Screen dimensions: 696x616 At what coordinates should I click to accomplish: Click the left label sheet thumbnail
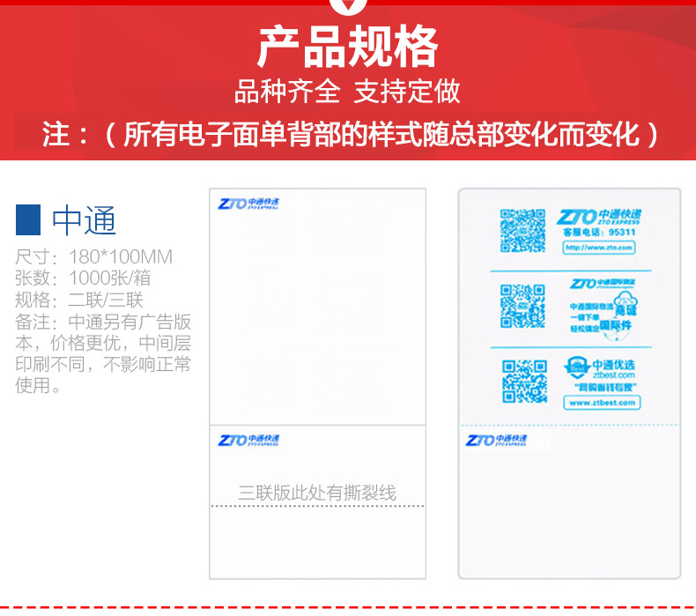tap(317, 383)
